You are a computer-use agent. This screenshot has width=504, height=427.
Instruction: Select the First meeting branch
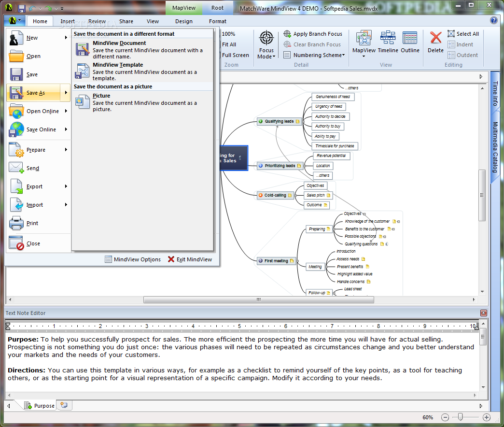[x=277, y=261]
